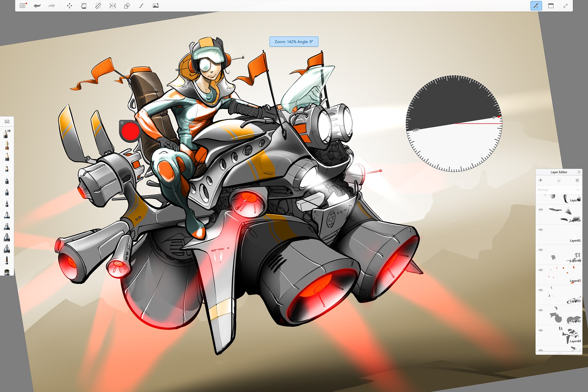Select the Transform/Move tool
This screenshot has height=392, width=588.
[70, 6]
